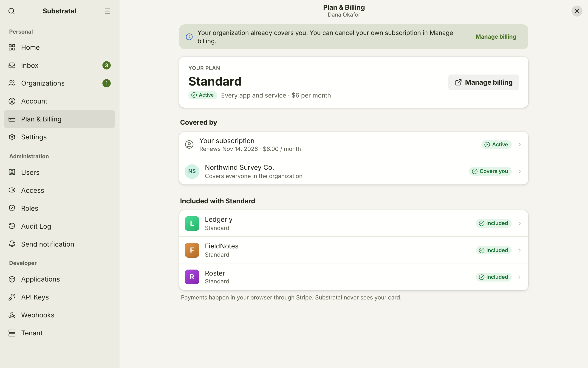Click the FieldNotes app icon

pos(192,250)
